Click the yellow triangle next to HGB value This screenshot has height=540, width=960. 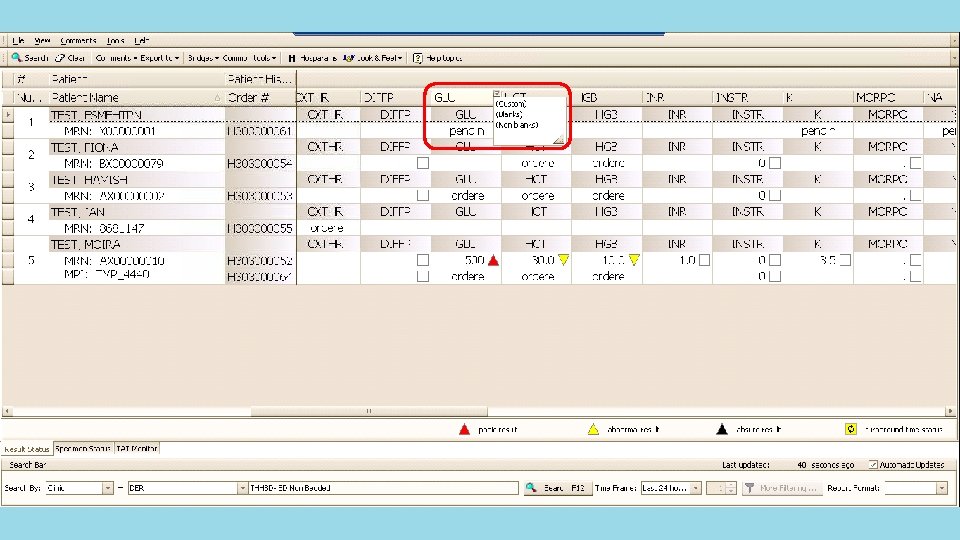634,260
